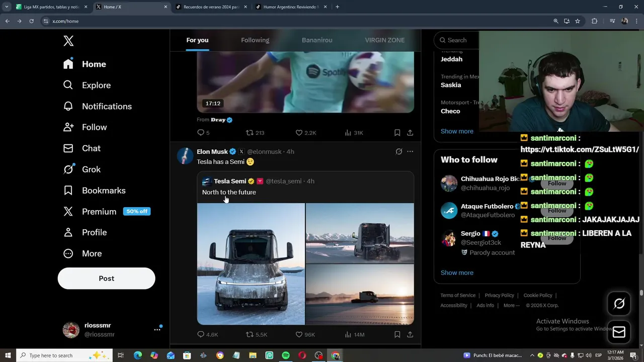Viewport: 644px width, 362px height.
Task: Repost Elon Musk's post with 5.5K reposts
Action: 256,334
